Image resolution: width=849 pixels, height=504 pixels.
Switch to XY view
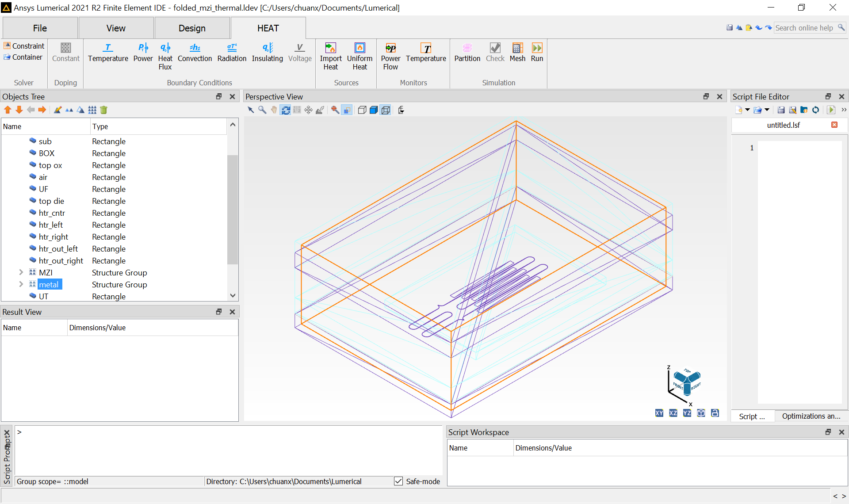pos(659,413)
